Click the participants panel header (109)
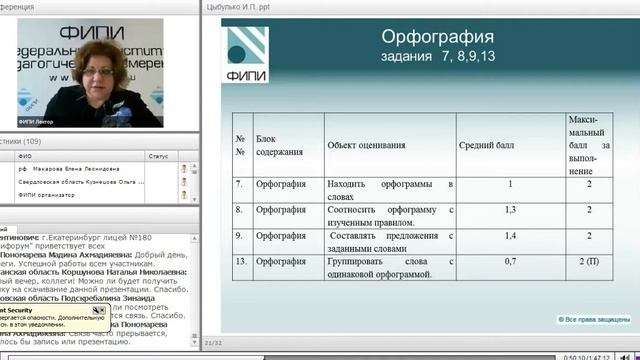The height and width of the screenshot is (360, 640). click(100, 141)
